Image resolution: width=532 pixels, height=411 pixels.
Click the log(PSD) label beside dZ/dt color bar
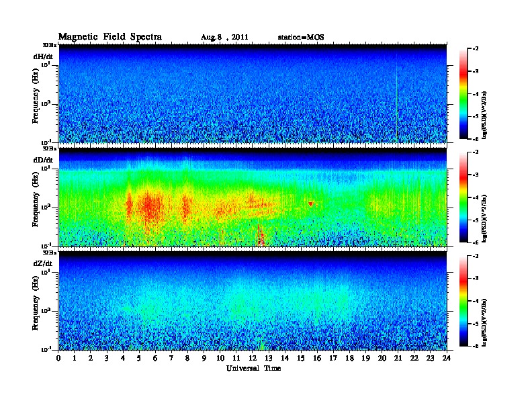point(484,322)
